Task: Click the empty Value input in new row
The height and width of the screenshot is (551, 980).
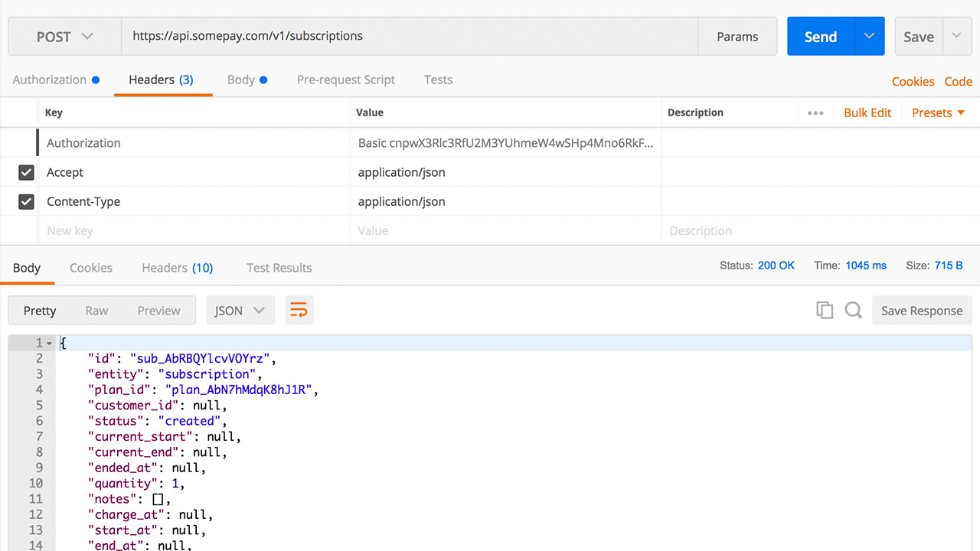Action: pos(506,230)
